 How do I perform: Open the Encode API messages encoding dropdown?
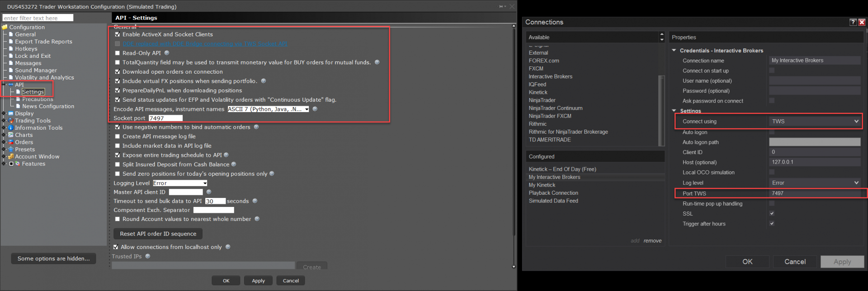coord(268,109)
